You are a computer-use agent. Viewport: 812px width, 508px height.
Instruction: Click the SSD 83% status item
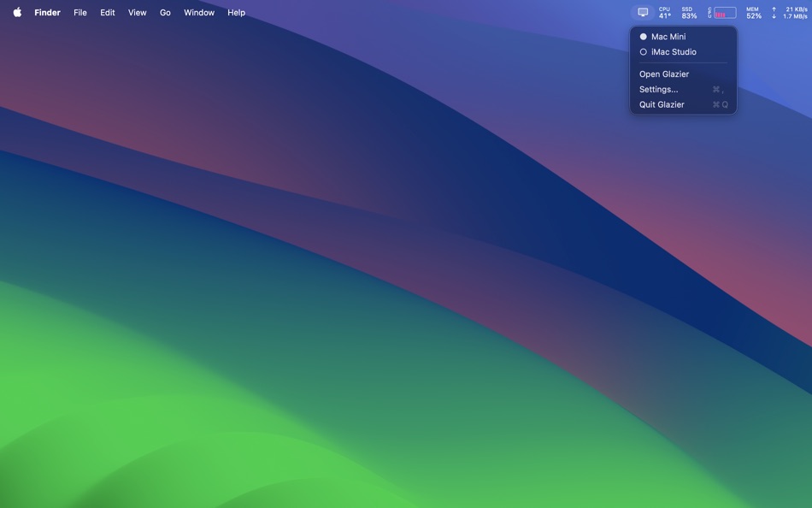tap(687, 12)
